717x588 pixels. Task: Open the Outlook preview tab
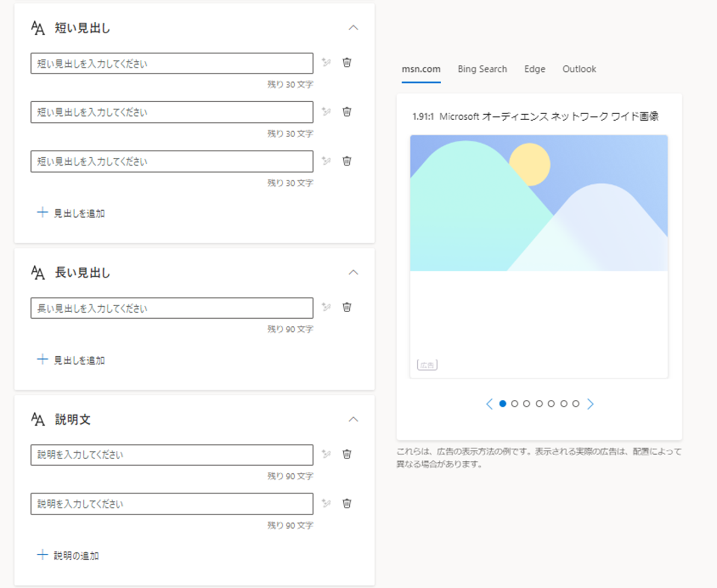pos(579,69)
